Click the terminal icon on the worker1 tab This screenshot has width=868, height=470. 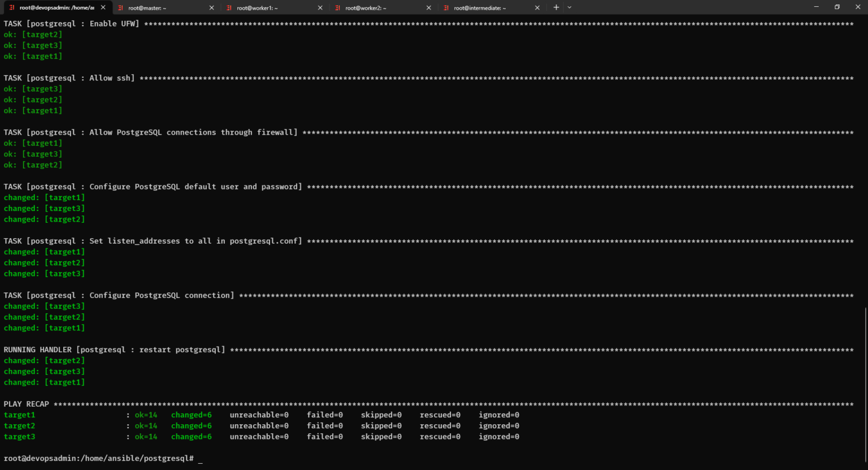tap(229, 8)
